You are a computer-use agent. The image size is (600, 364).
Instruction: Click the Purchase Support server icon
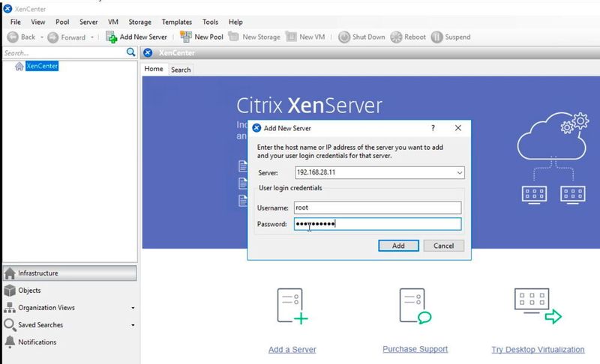pyautogui.click(x=415, y=306)
